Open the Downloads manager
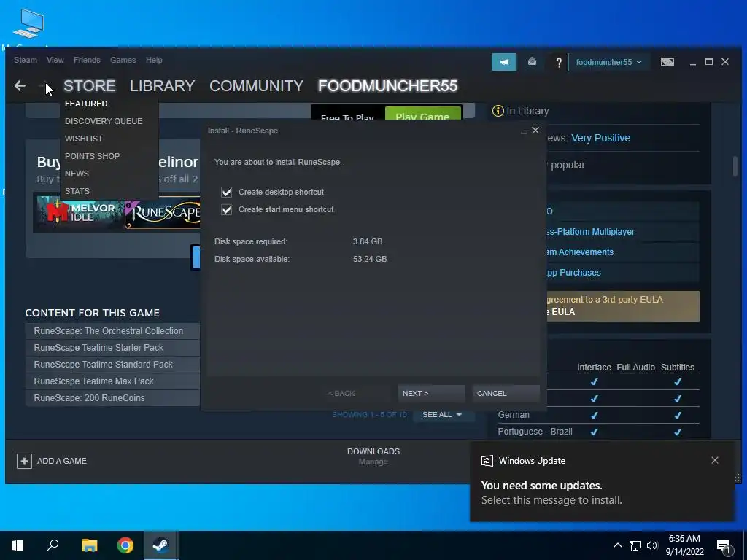This screenshot has width=747, height=560. [x=373, y=456]
